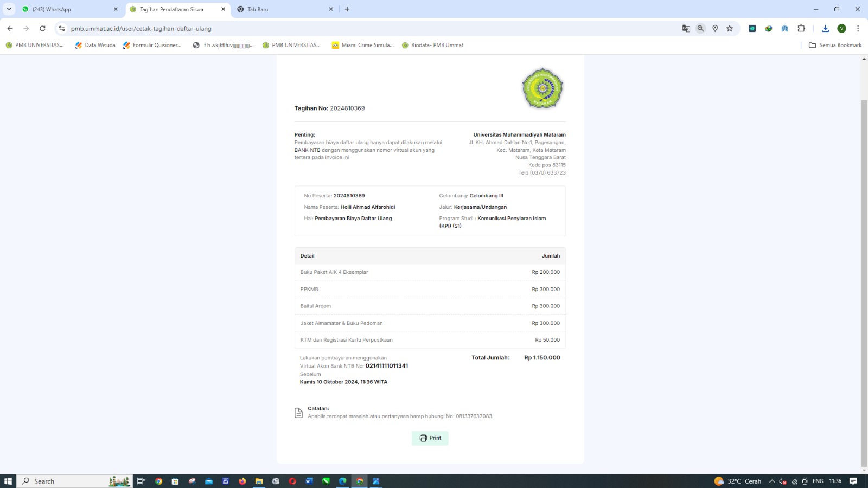Reload the current page
This screenshot has width=868, height=488.
(x=42, y=29)
